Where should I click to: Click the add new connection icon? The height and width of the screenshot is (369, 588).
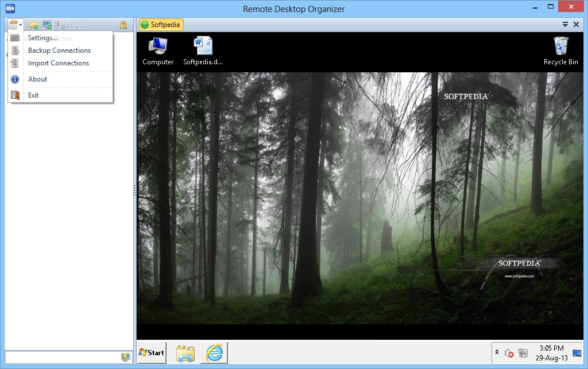tap(47, 25)
